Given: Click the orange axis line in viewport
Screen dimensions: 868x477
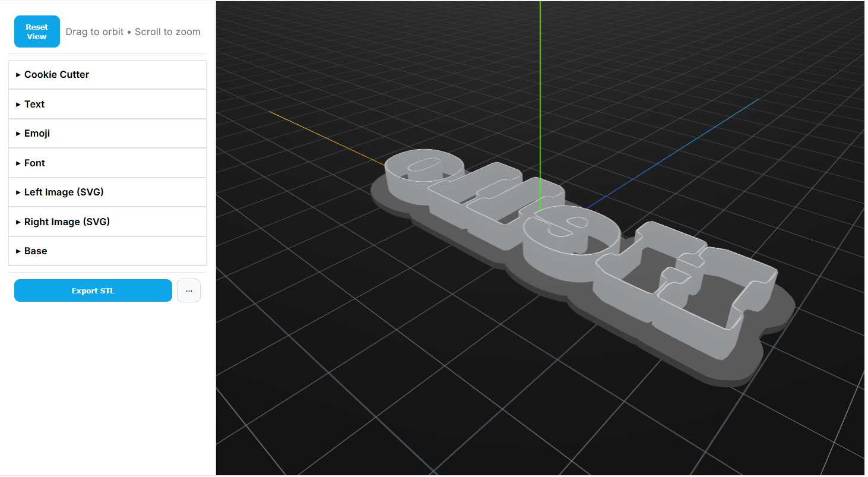Looking at the screenshot, I should (327, 137).
